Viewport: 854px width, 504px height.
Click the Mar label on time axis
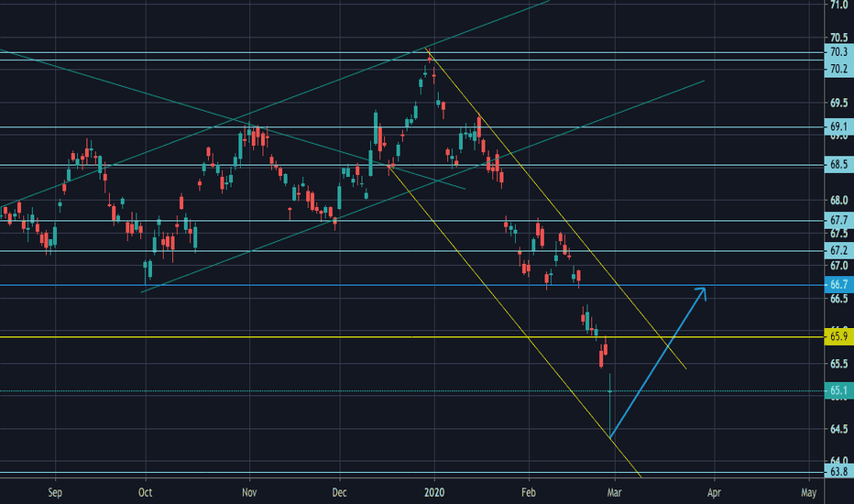(x=614, y=493)
